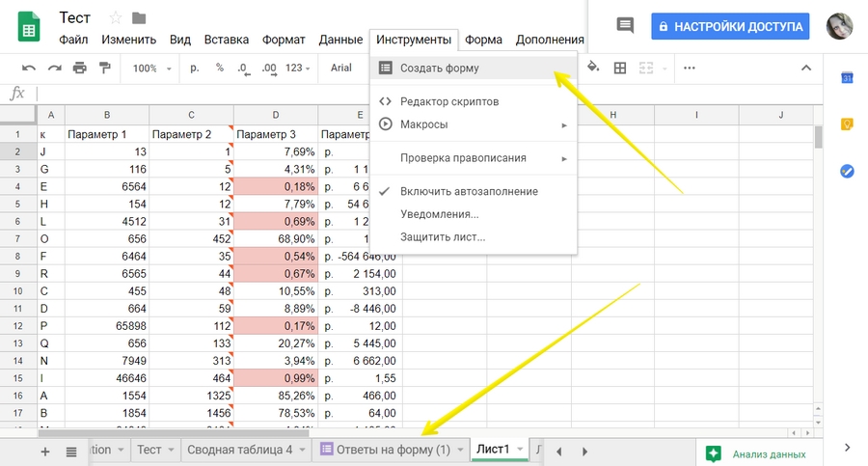
Task: Open the fill color tool
Action: coord(593,68)
